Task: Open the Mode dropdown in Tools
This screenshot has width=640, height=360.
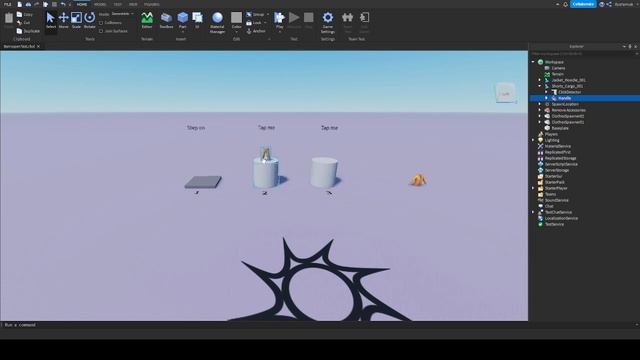Action: [122, 14]
